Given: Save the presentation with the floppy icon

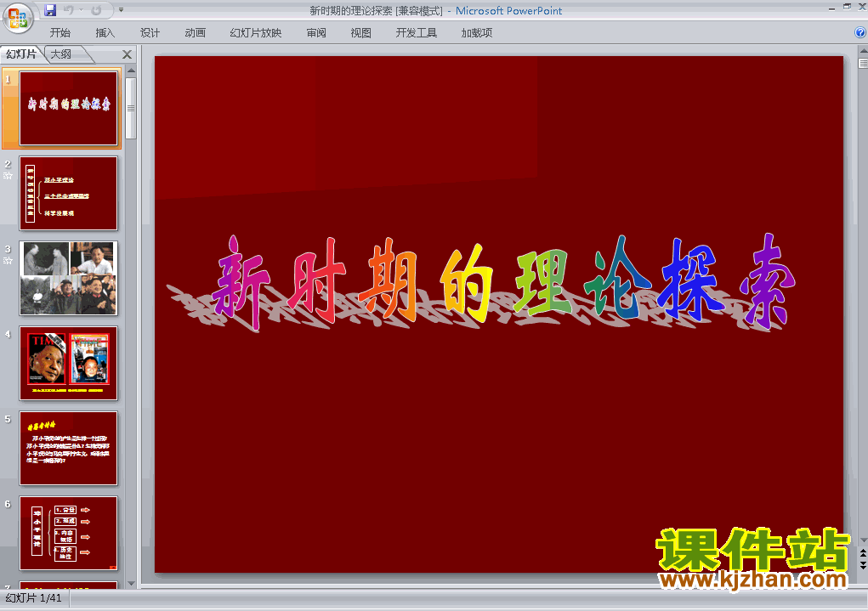Looking at the screenshot, I should click(x=50, y=10).
